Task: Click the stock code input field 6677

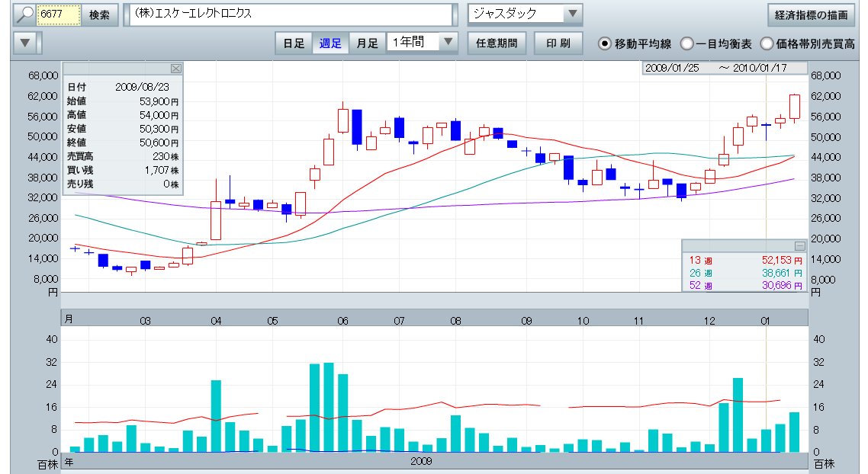Action: (x=59, y=14)
